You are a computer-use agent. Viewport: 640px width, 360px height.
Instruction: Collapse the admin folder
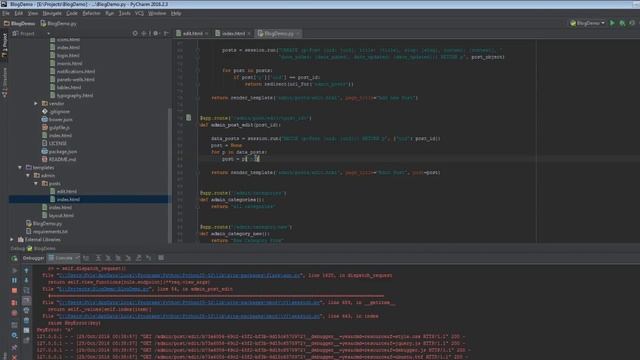28,176
